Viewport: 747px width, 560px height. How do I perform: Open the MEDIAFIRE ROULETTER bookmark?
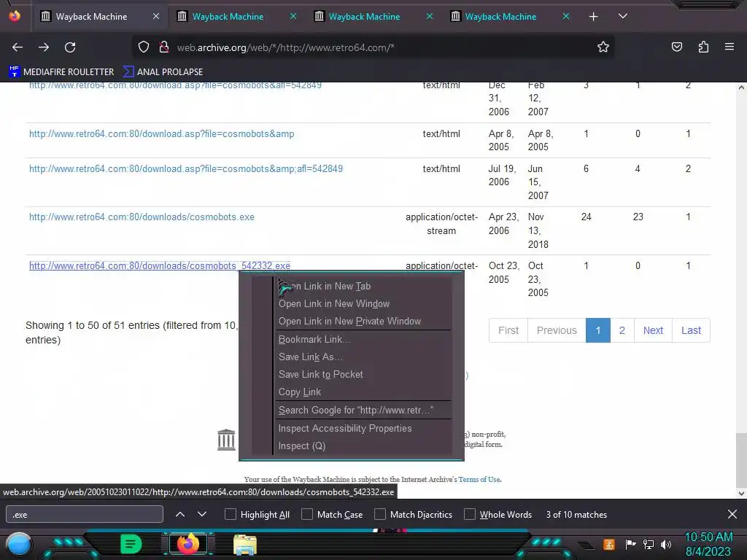(x=61, y=72)
